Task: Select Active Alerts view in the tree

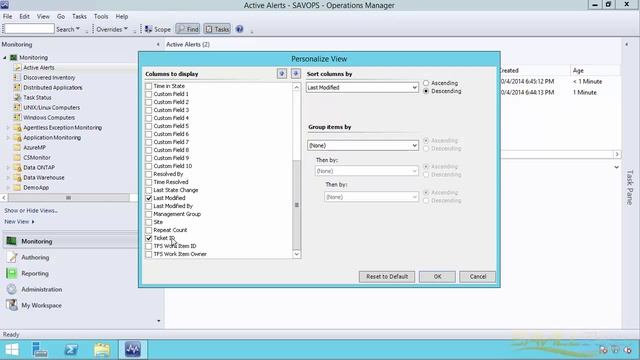Action: click(x=38, y=67)
